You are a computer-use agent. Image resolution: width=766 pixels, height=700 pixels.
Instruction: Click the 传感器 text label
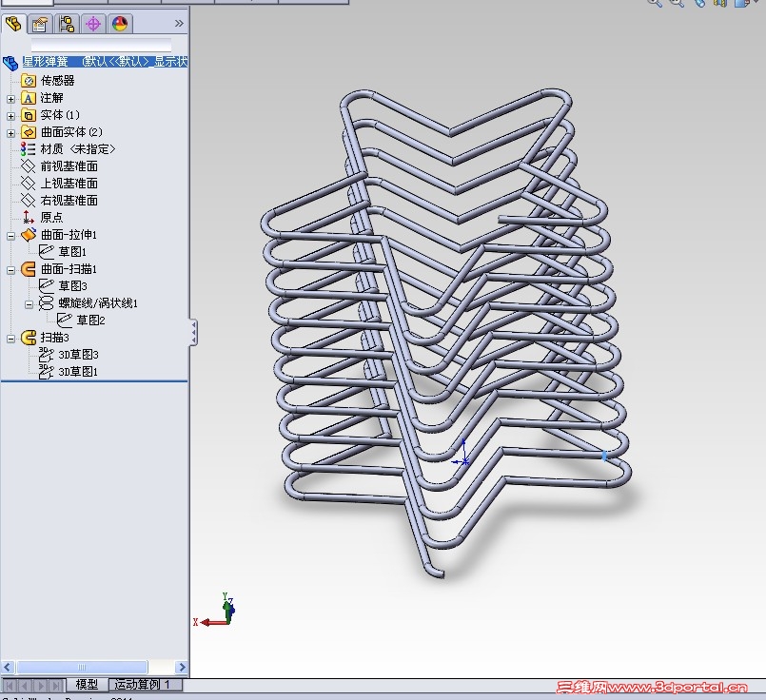pyautogui.click(x=58, y=81)
